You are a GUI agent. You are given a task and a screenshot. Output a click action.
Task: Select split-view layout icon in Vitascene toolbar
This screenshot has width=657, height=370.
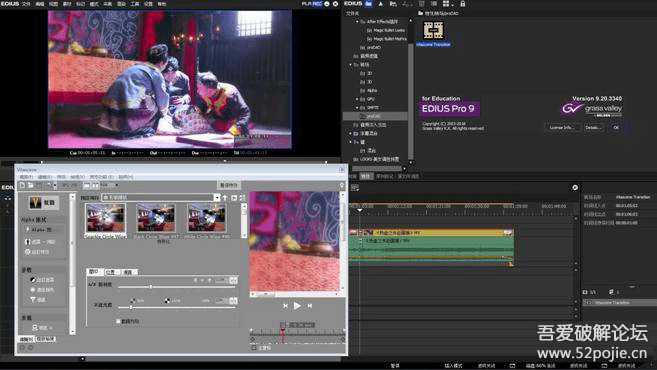95,185
